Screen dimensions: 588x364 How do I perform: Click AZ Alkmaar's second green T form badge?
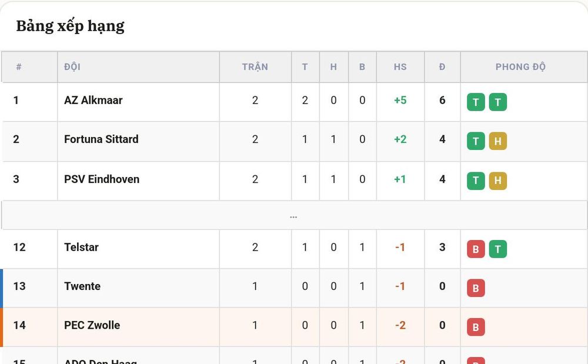497,102
